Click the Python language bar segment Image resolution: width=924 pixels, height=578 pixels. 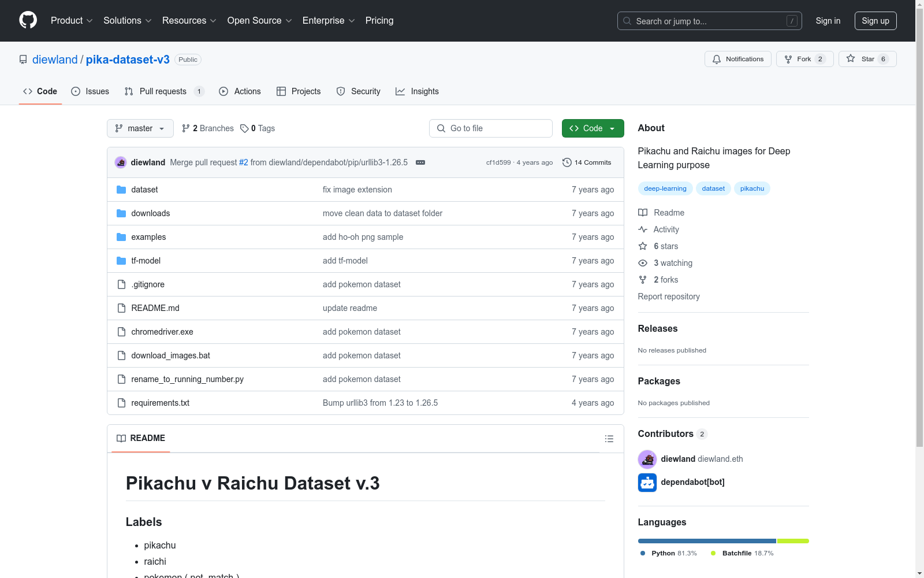tap(707, 541)
